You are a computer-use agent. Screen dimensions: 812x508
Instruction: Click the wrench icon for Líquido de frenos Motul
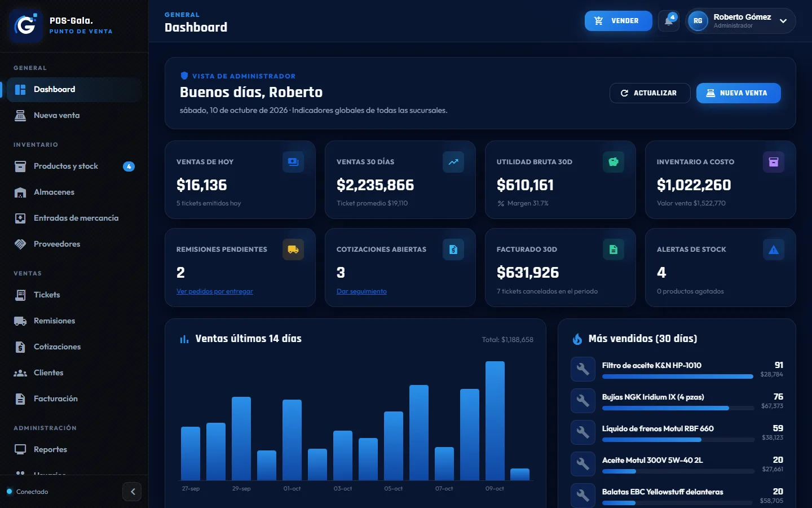point(583,433)
